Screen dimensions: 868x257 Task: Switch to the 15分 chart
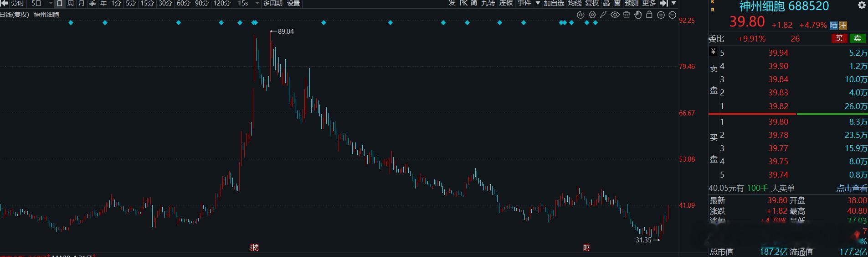tap(147, 3)
